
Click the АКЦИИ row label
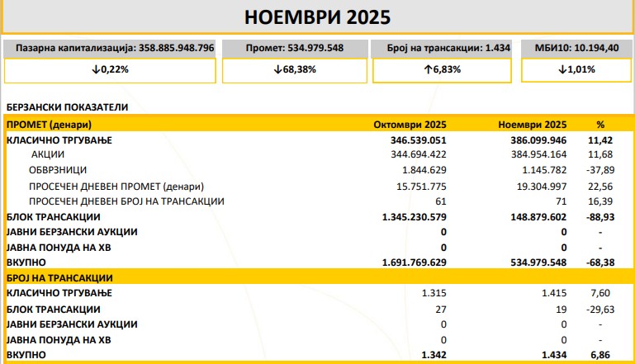[x=48, y=154]
